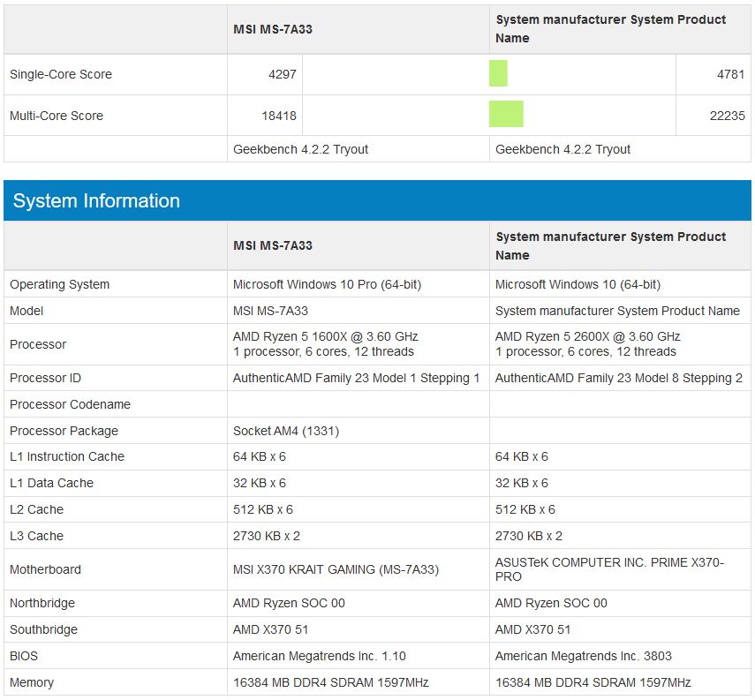The height and width of the screenshot is (700, 755).
Task: Select the Operating System row label
Action: coord(60,284)
